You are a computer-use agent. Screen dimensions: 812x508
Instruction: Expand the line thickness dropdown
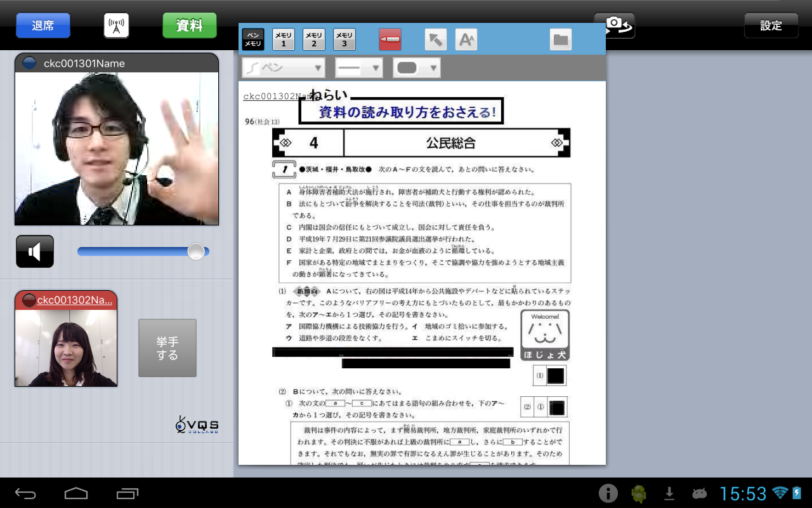coord(359,68)
